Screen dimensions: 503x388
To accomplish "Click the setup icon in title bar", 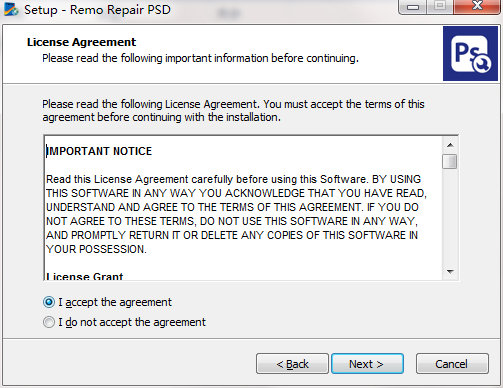I will pos(11,9).
